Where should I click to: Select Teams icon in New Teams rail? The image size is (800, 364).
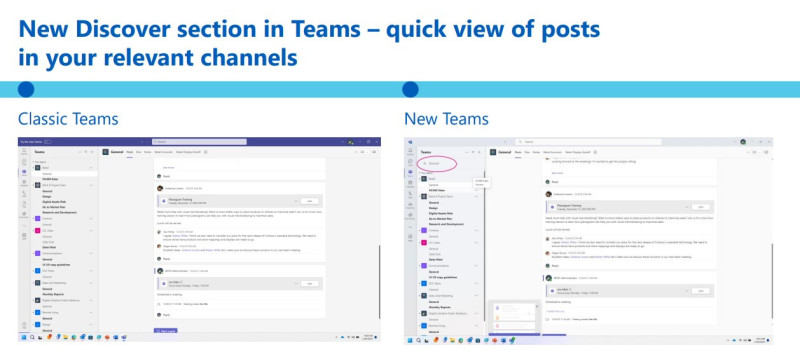(411, 173)
